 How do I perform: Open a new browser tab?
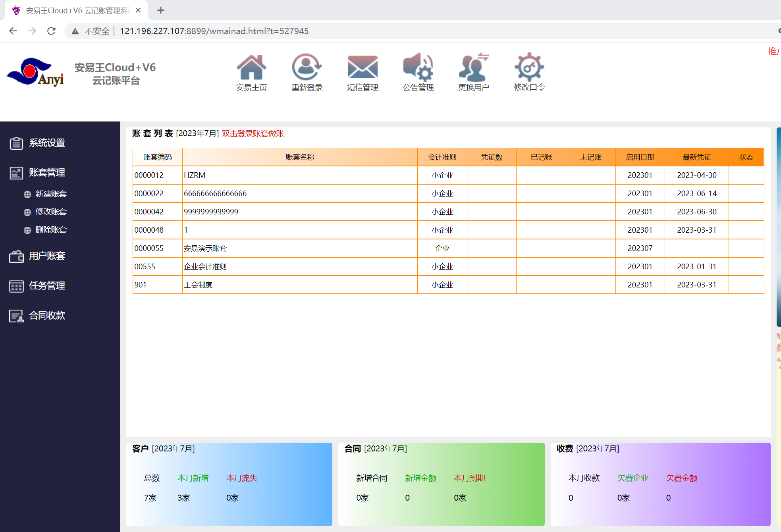pyautogui.click(x=160, y=10)
